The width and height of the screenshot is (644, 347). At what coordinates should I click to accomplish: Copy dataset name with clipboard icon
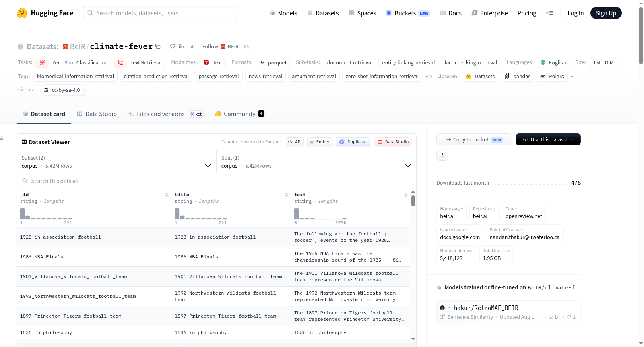(158, 47)
